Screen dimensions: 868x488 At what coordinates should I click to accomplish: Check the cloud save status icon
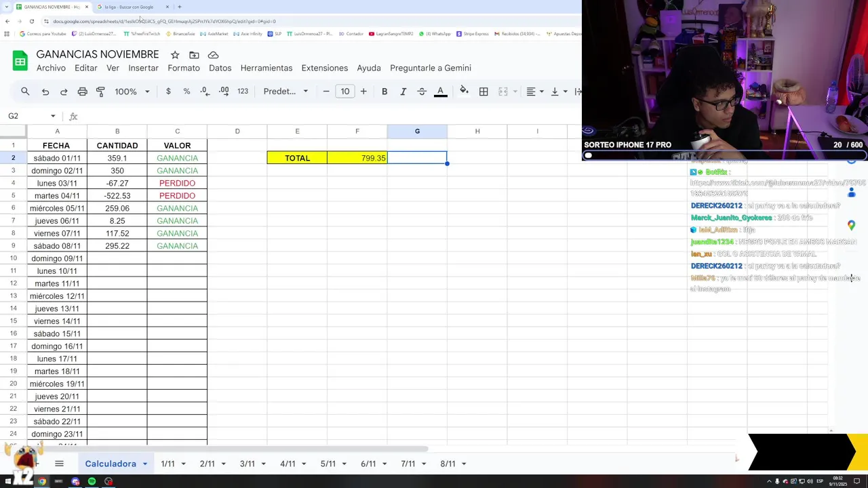point(213,55)
